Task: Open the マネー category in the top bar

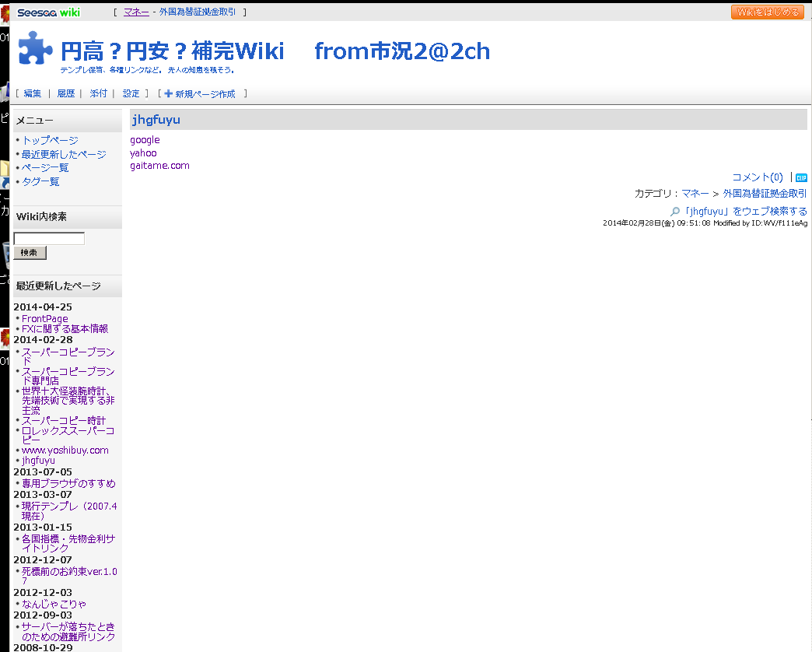Action: click(x=136, y=12)
